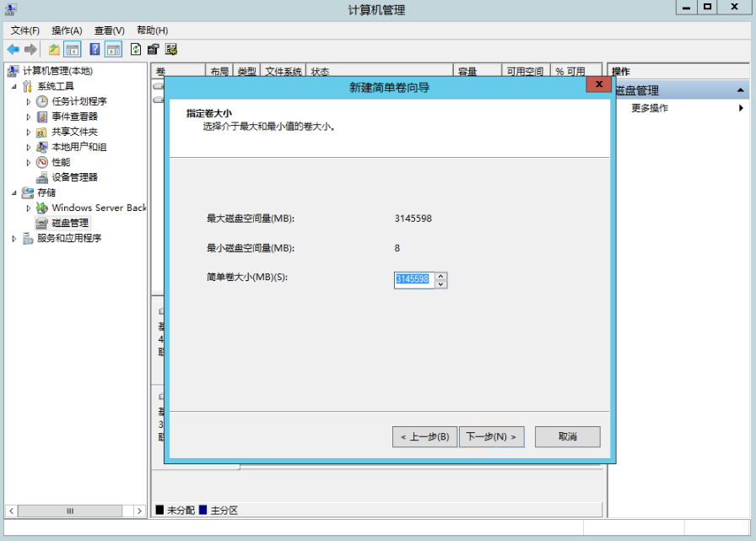This screenshot has width=756, height=541.
Task: Collapse the 系统工具 tree node
Action: (14, 86)
